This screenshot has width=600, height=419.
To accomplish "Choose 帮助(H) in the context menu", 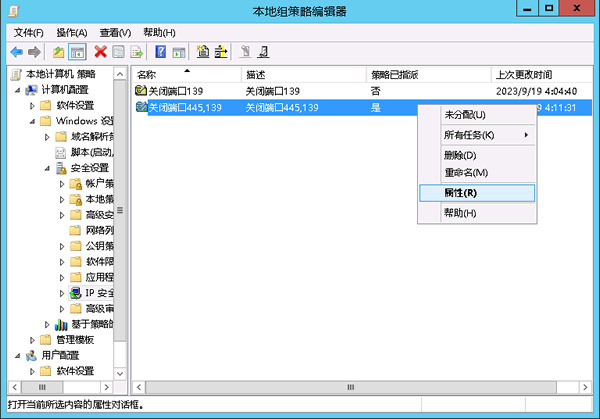I will click(477, 213).
